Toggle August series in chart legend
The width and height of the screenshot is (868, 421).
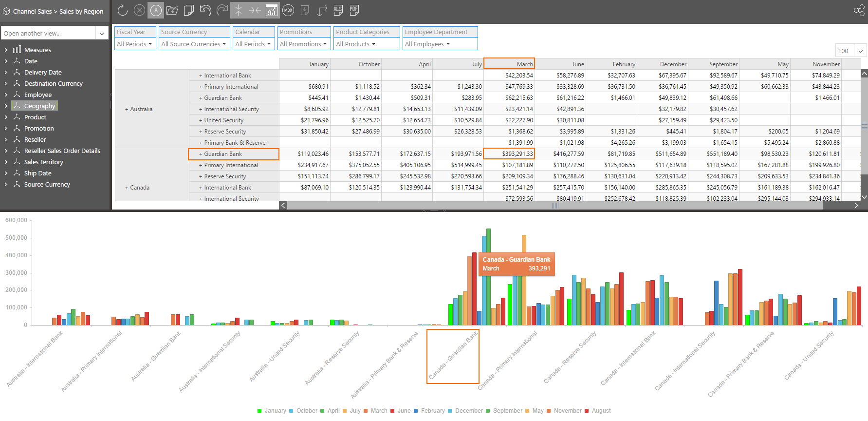598,411
